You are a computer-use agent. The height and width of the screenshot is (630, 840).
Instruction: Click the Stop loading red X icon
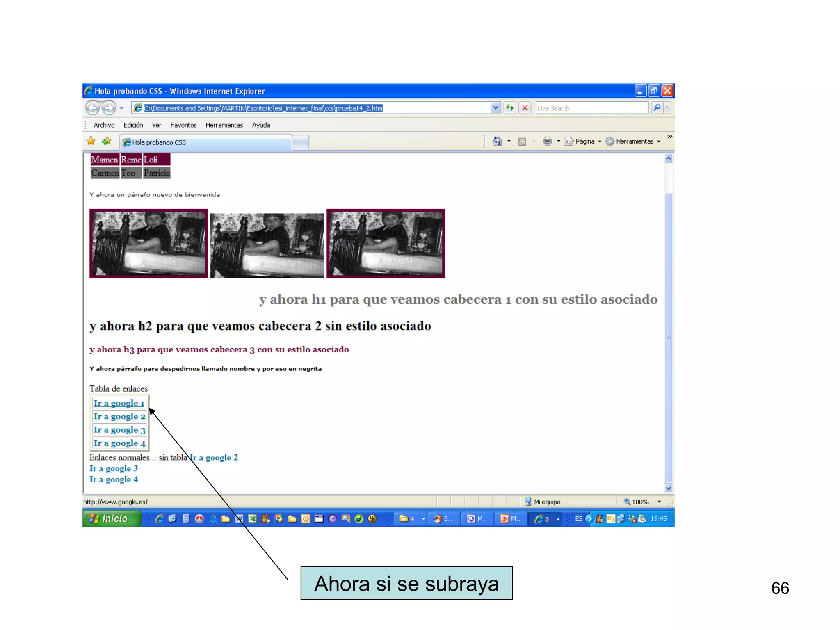click(x=525, y=108)
